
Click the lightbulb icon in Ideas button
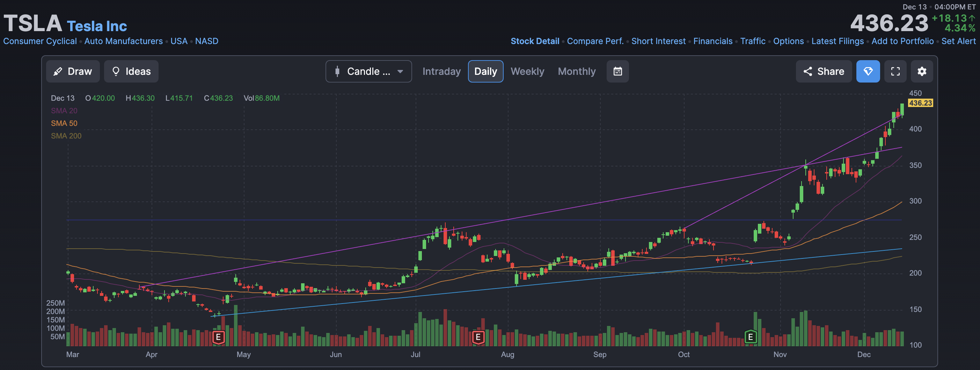tap(116, 71)
